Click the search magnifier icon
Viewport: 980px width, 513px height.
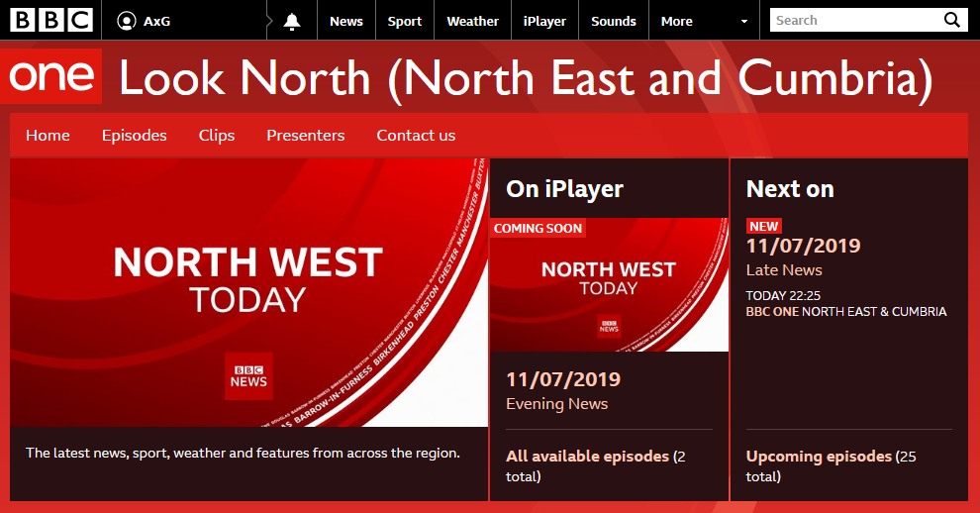(952, 20)
